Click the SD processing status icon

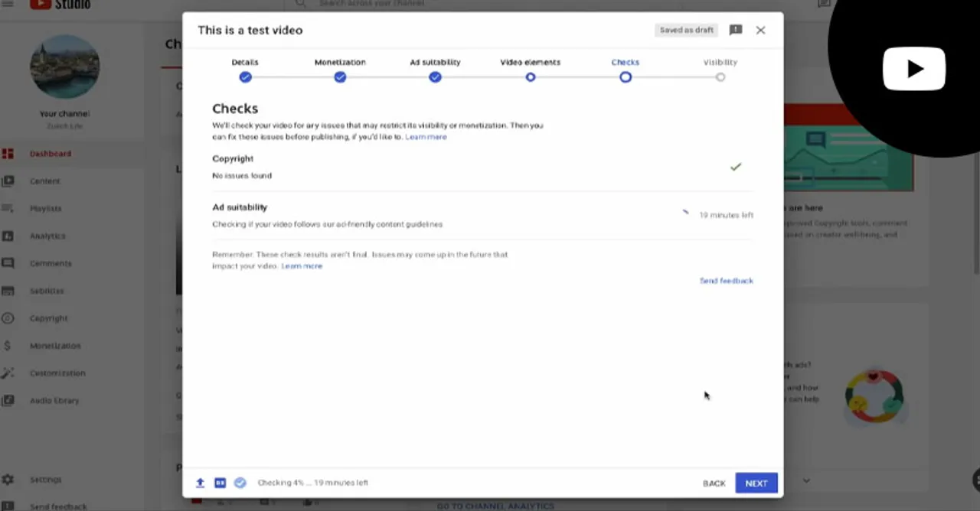click(220, 483)
